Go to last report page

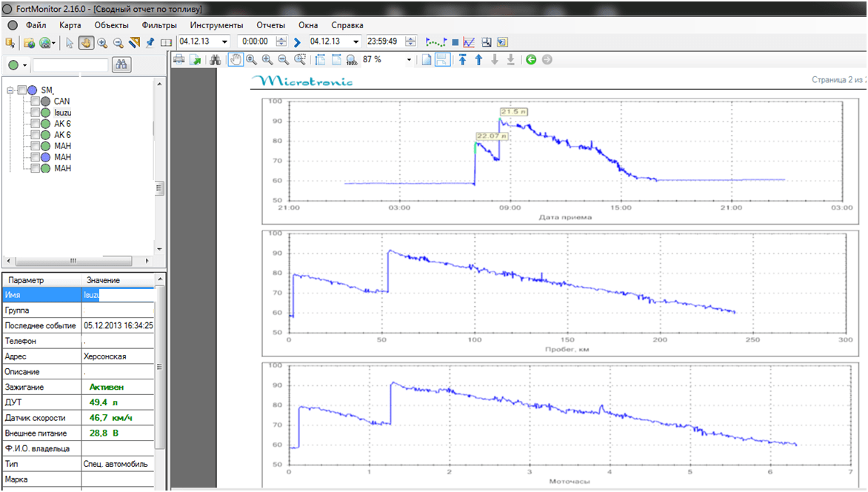tap(511, 60)
